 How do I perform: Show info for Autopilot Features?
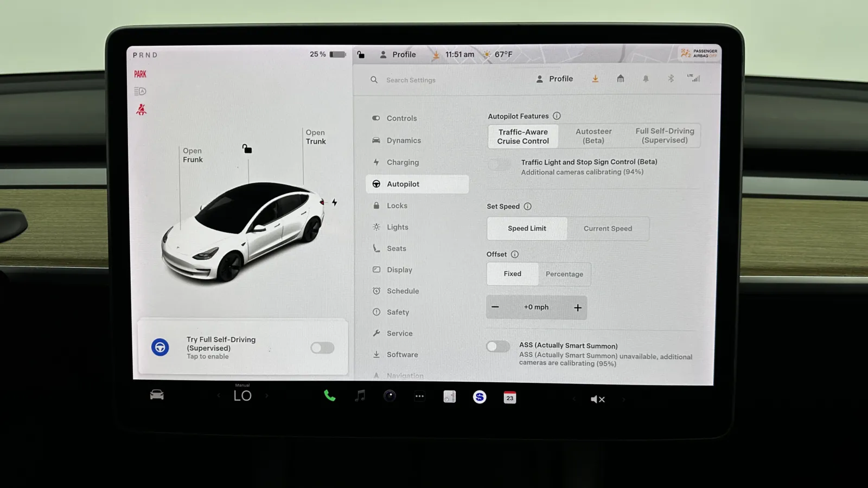click(557, 116)
